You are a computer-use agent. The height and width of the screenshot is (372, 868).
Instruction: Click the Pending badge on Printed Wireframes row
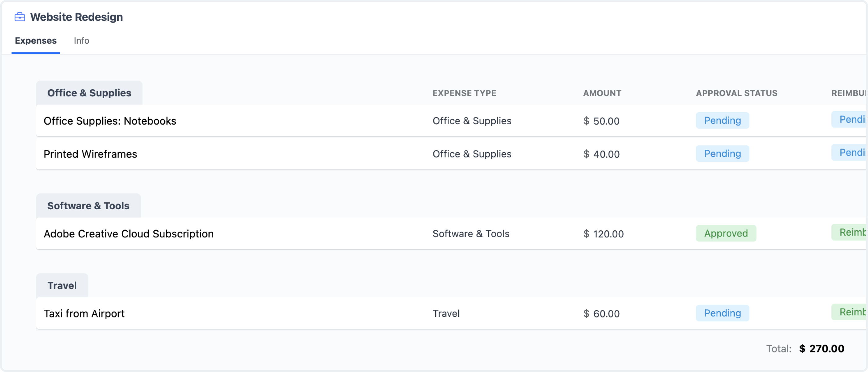722,153
